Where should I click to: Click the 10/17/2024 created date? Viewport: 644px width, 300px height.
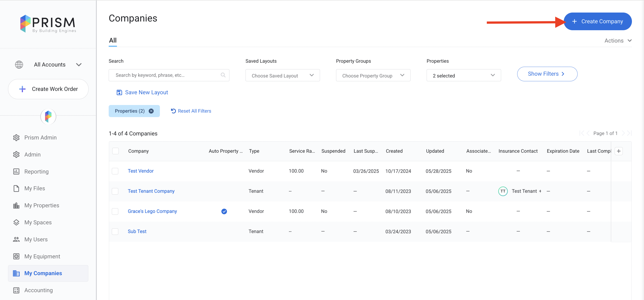point(398,171)
